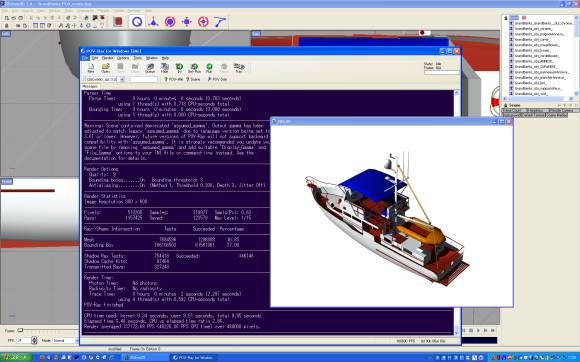580x362 pixels.
Task: Open the Render menu in POV-Ray
Action: [108, 58]
